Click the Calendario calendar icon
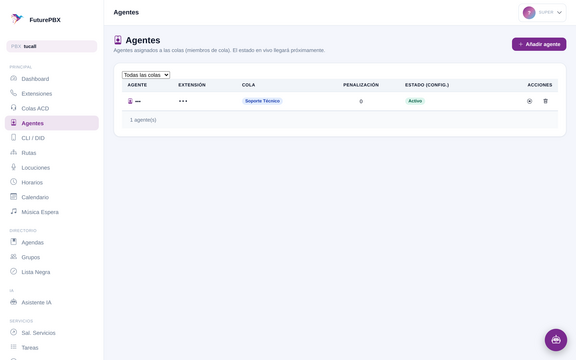Screen dimensions: 576x360 [14, 197]
